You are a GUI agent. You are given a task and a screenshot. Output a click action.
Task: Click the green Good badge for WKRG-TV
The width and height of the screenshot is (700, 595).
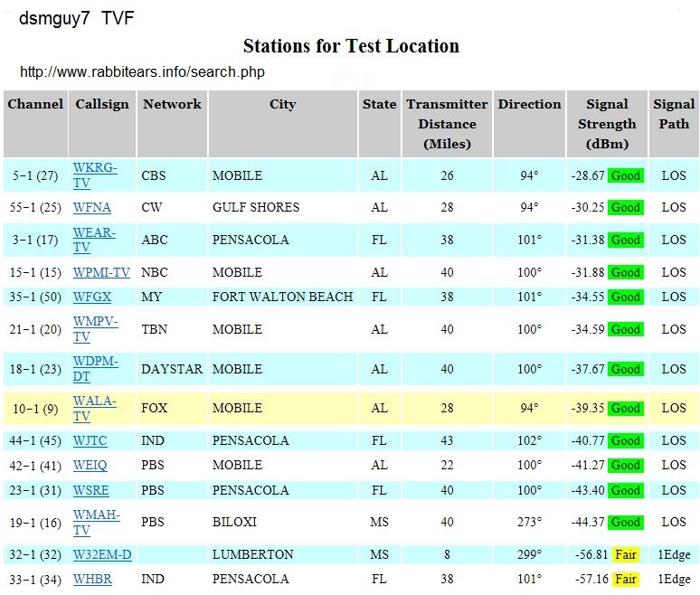(x=625, y=175)
